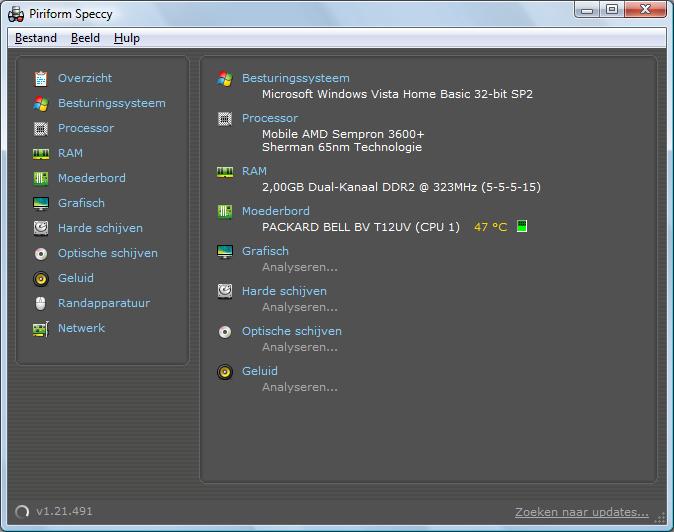This screenshot has height=532, width=674.
Task: Click the Optische schijven heading in summary
Action: coord(292,331)
